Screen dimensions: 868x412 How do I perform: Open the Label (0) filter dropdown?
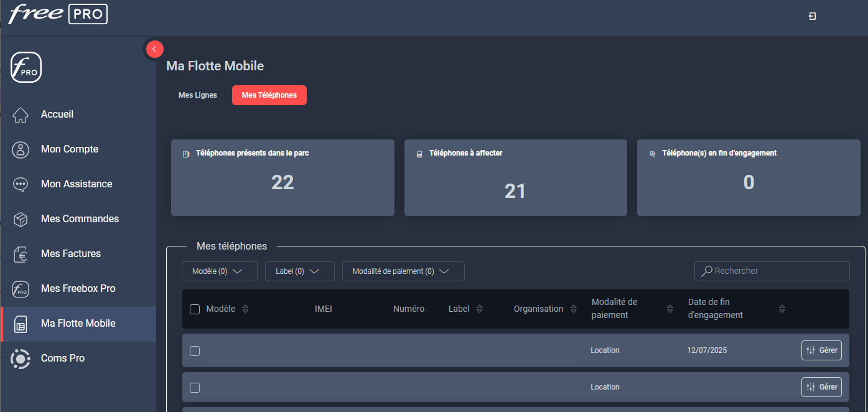(x=300, y=271)
